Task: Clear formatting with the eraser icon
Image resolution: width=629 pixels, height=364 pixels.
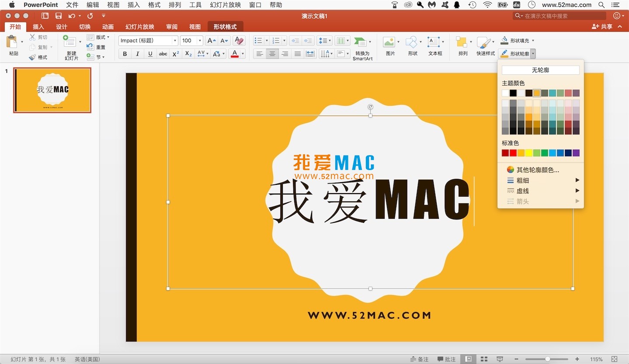Action: tap(239, 41)
